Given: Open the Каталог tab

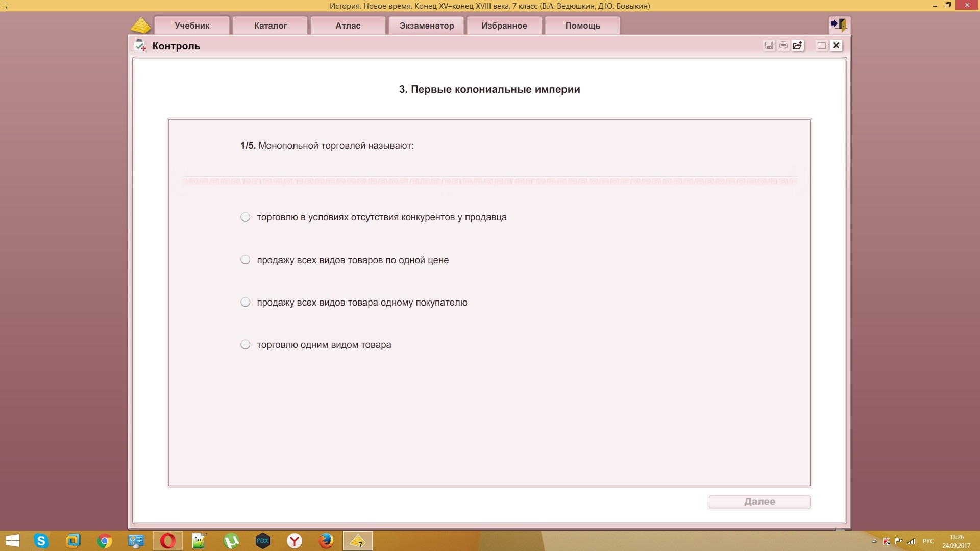Looking at the screenshot, I should (271, 26).
